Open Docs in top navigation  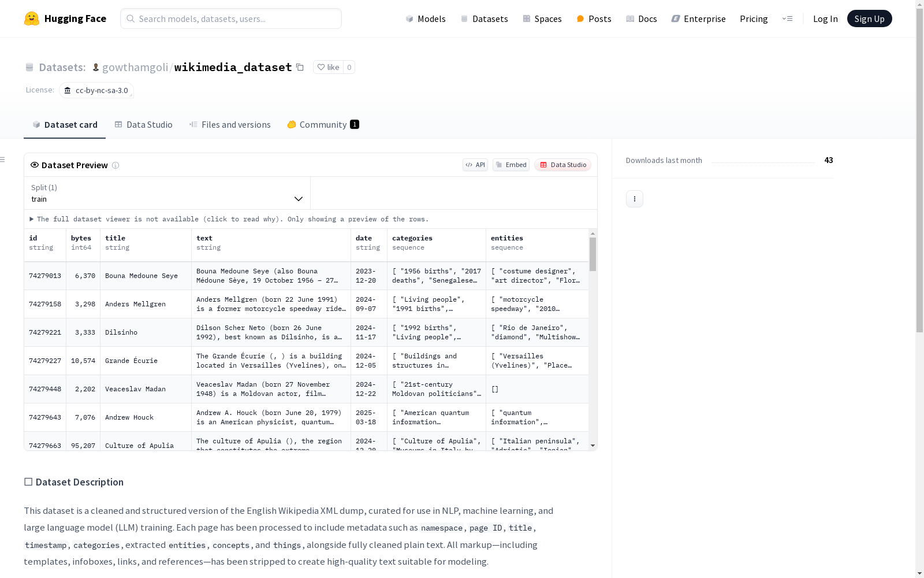coord(642,18)
